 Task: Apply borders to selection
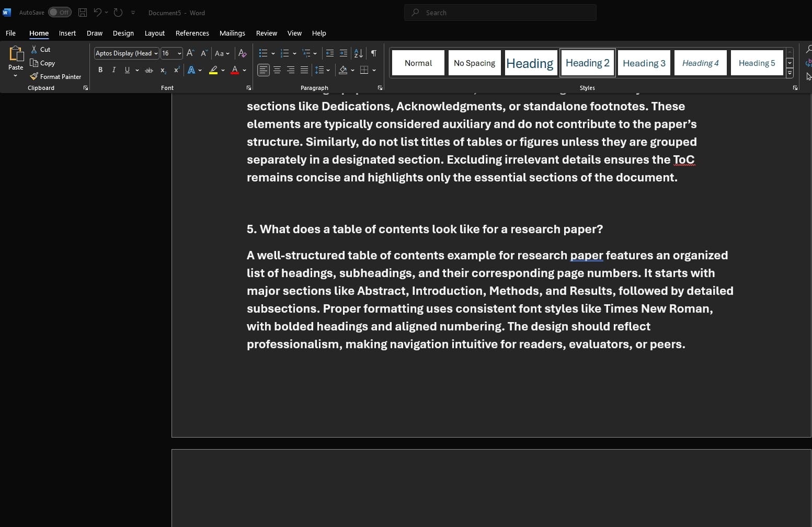364,70
